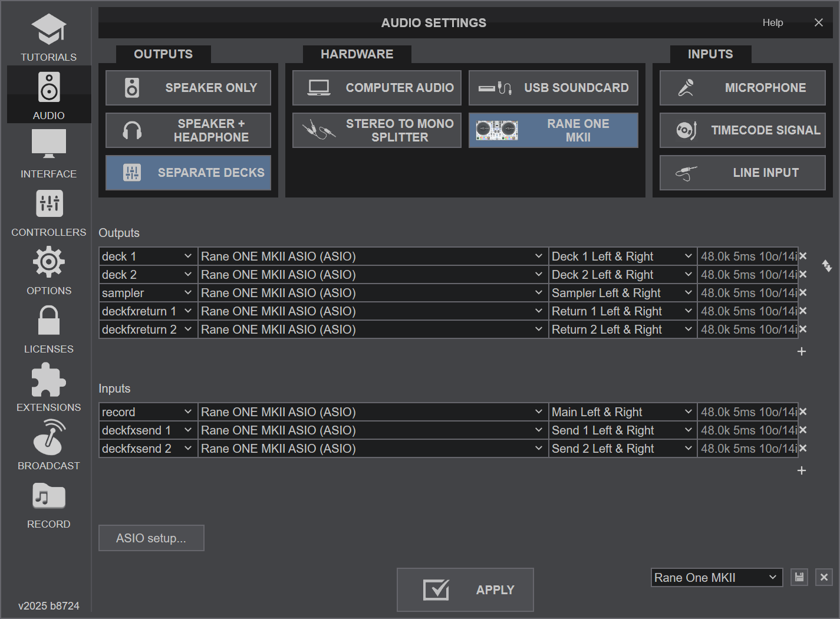The width and height of the screenshot is (840, 619).
Task: Click the Outputs tab header
Action: click(x=163, y=54)
